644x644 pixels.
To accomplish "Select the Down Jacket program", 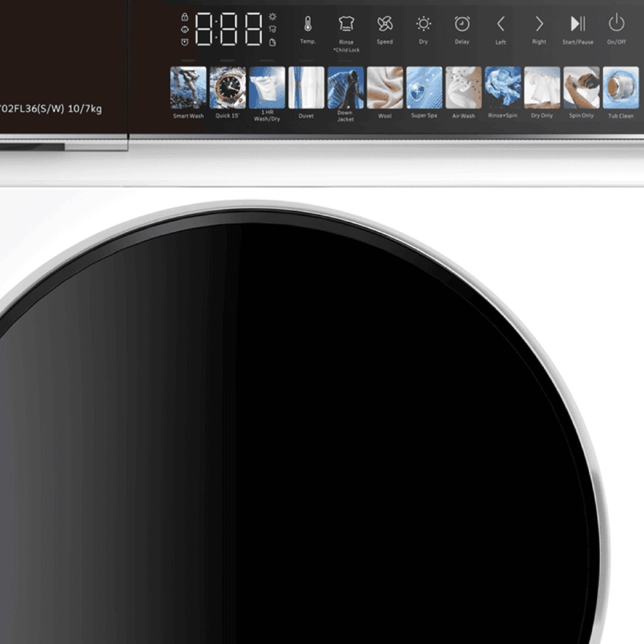I will [x=345, y=88].
